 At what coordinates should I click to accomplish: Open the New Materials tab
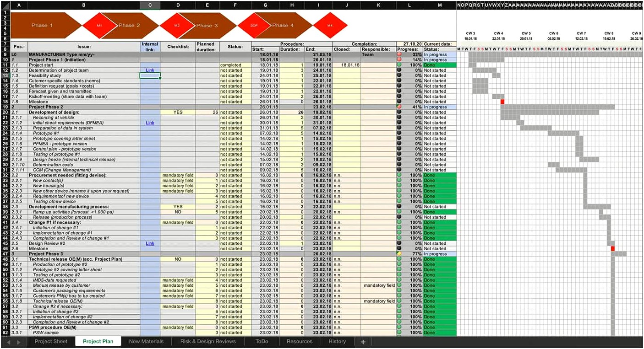coord(146,342)
